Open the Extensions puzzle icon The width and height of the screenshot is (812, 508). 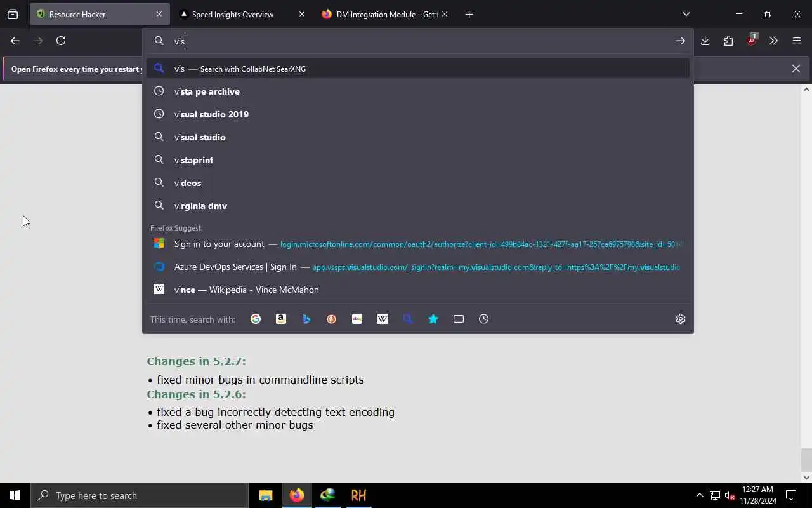(728, 41)
